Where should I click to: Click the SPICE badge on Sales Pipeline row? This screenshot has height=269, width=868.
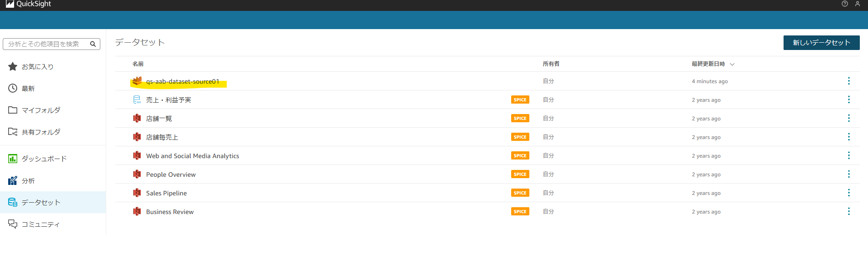520,193
